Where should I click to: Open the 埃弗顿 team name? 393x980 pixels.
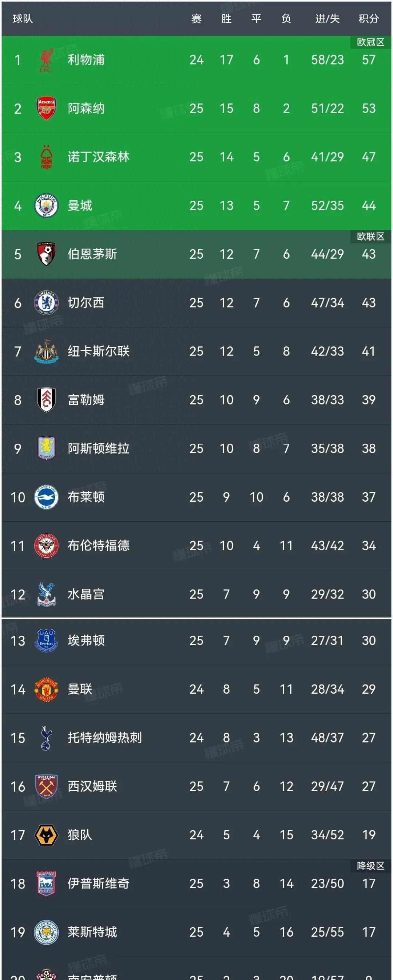pyautogui.click(x=86, y=640)
